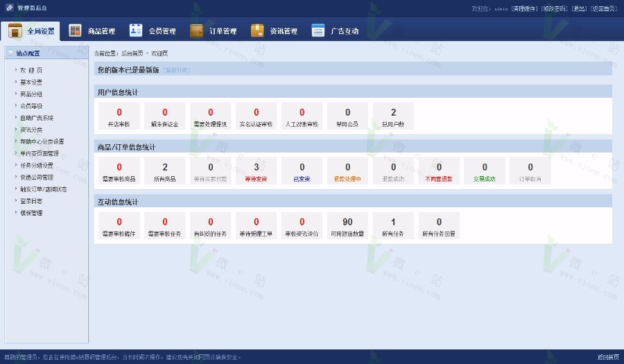Open the 退款成功 stat card

(393, 171)
